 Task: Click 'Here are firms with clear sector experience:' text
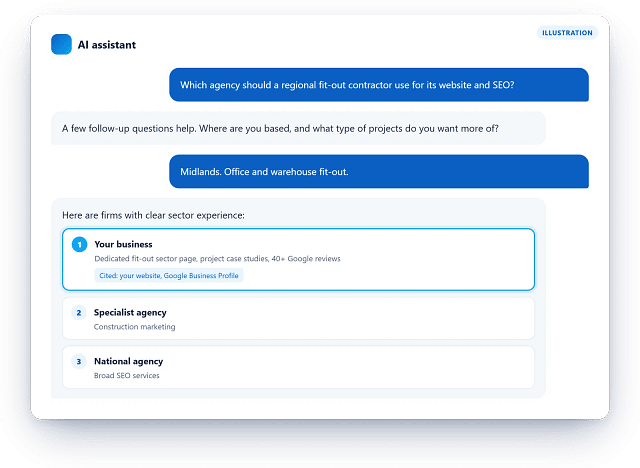tap(153, 215)
